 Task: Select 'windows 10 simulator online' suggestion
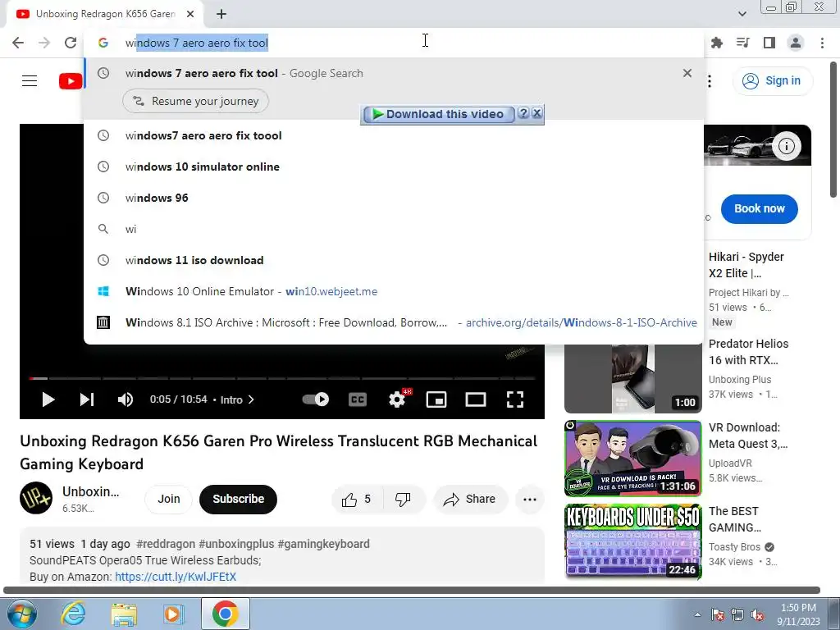(x=394, y=167)
